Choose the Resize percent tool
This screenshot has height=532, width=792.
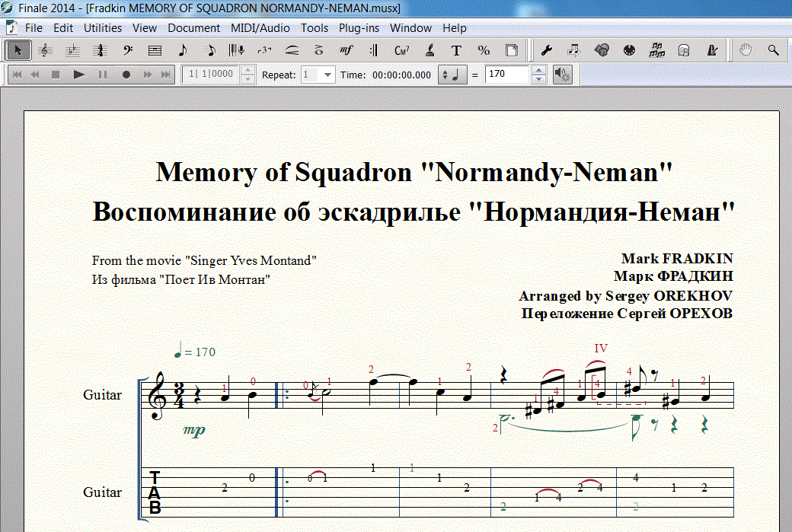coord(484,50)
